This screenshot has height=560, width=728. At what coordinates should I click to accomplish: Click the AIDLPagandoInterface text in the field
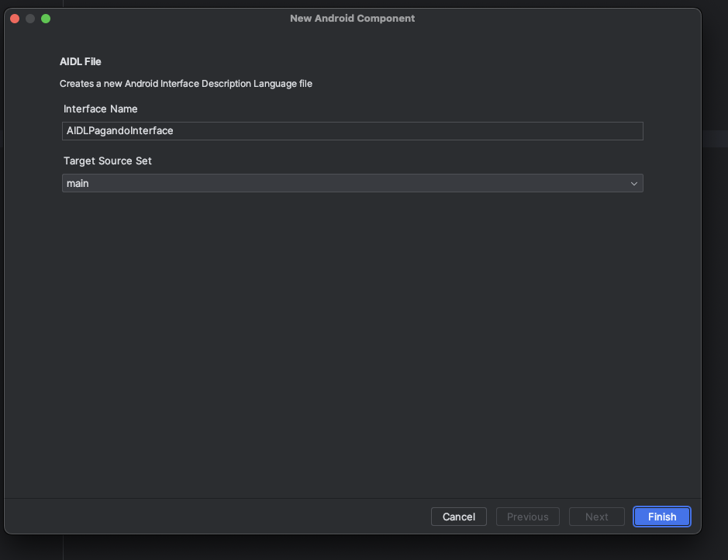pyautogui.click(x=120, y=131)
